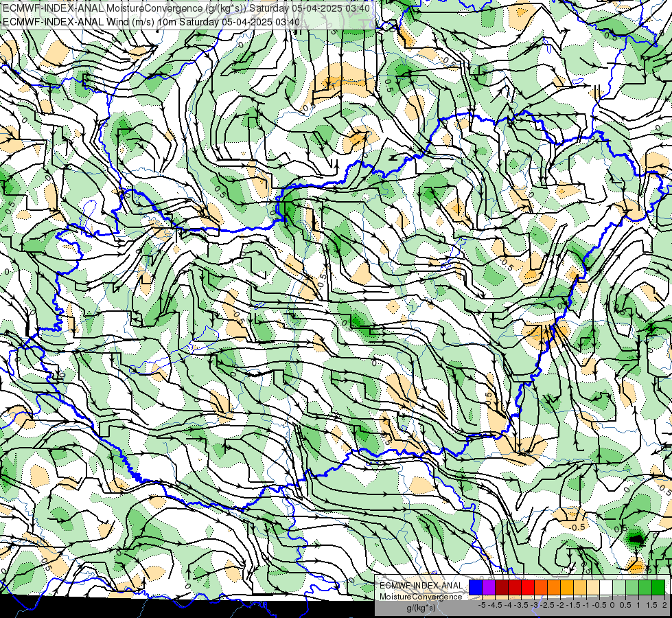Click the -3.5 legend tick value
Image resolution: width=672 pixels, height=618 pixels.
click(521, 605)
